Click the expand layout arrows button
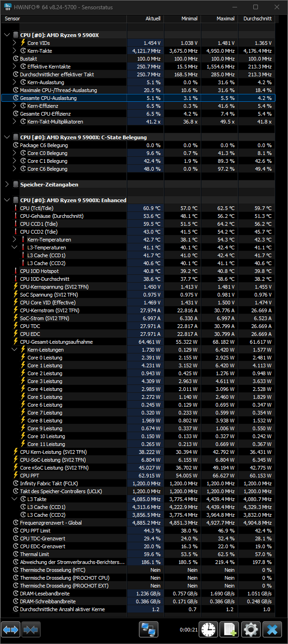 point(11,630)
